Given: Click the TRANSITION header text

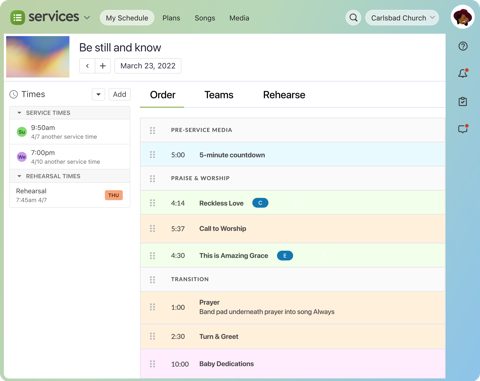Looking at the screenshot, I should [190, 279].
